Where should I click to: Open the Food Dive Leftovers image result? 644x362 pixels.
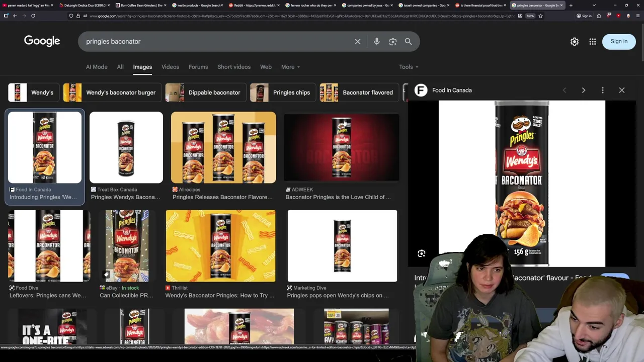point(49,246)
